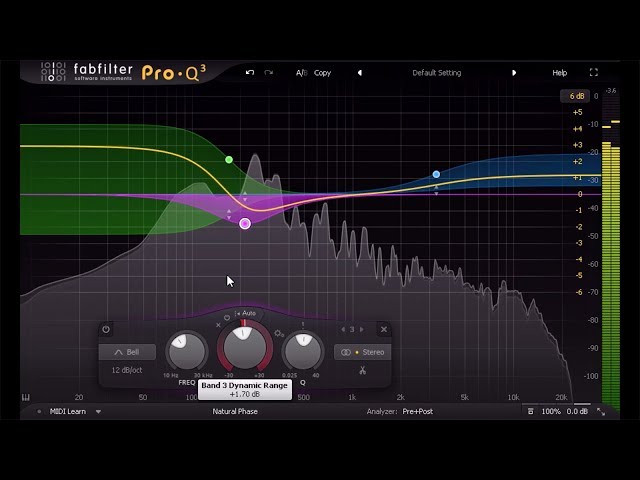Toggle the global bypass icon in the bottom bar

[531, 411]
